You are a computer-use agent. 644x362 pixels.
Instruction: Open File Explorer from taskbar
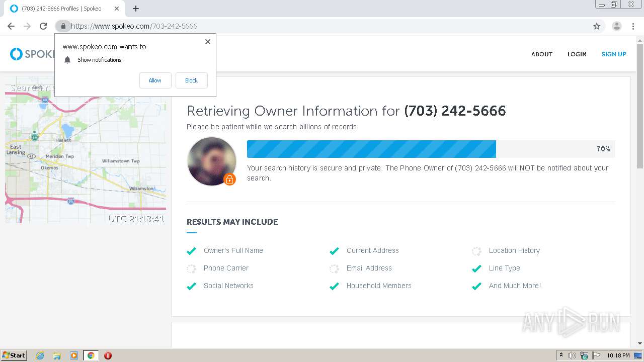[x=57, y=355]
